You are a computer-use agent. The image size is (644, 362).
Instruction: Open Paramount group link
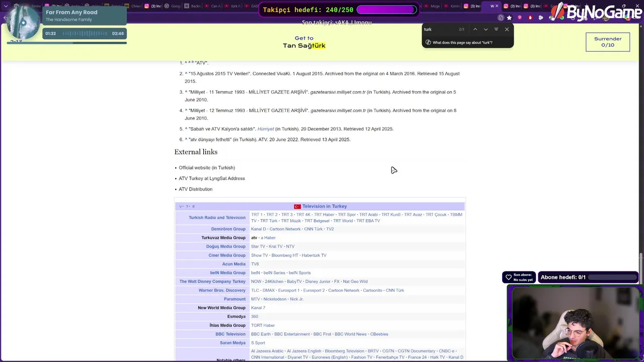tap(234, 299)
